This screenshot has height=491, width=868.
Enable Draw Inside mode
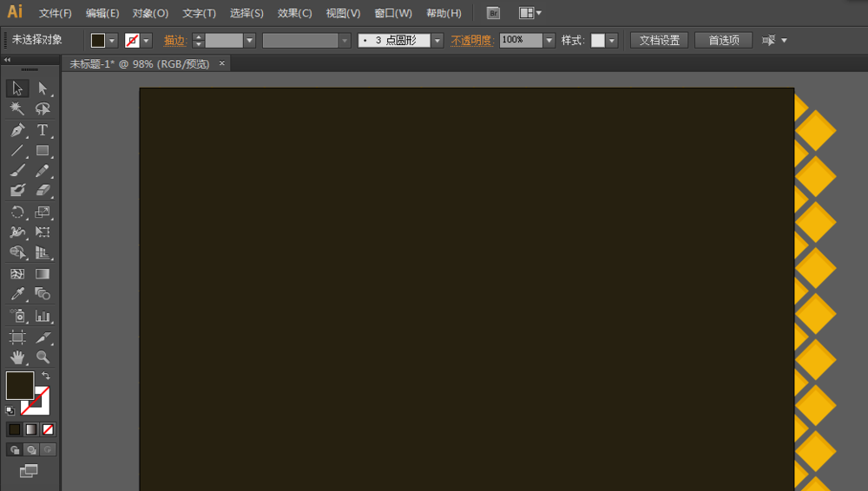48,449
